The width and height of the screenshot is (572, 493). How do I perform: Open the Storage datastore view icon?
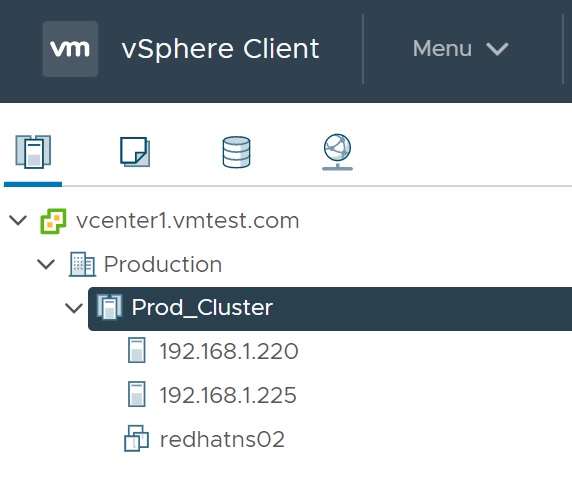[x=236, y=152]
